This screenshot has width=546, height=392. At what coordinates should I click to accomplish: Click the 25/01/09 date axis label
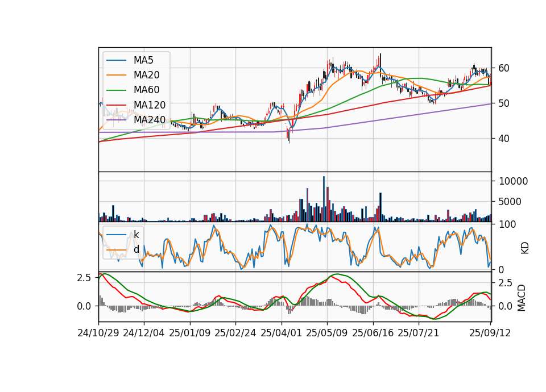190,333
